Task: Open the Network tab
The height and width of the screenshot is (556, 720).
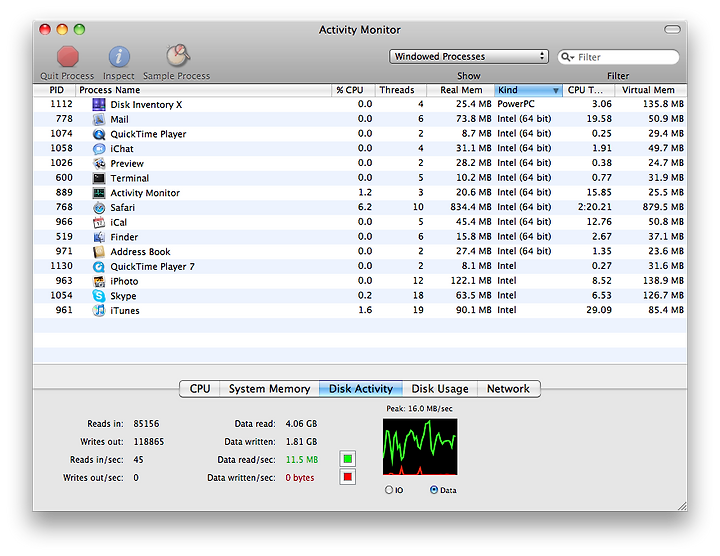Action: pyautogui.click(x=508, y=389)
